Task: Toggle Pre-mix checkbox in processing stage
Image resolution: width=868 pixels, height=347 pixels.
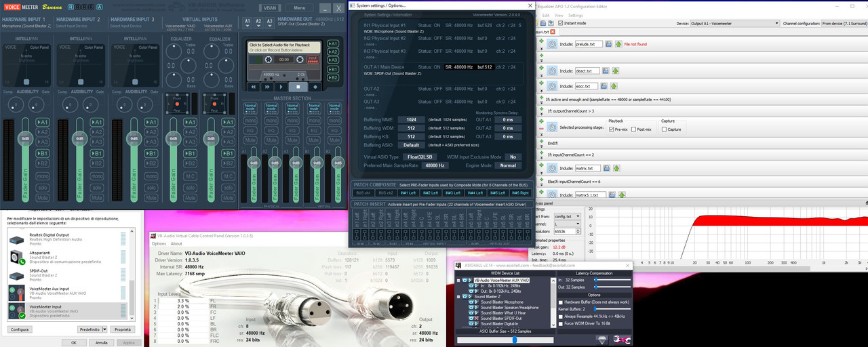Action: [612, 129]
